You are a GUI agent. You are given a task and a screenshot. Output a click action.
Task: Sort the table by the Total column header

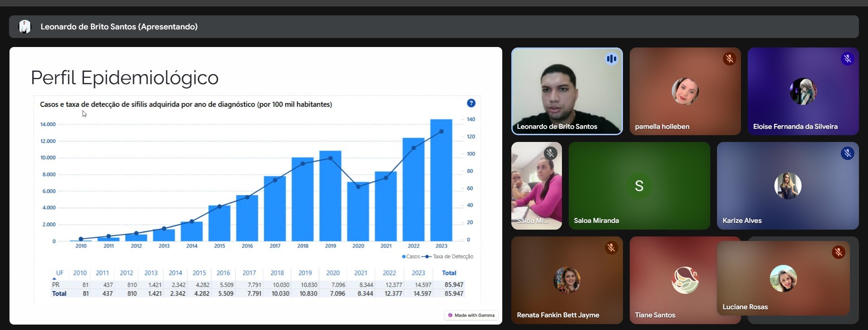(448, 273)
